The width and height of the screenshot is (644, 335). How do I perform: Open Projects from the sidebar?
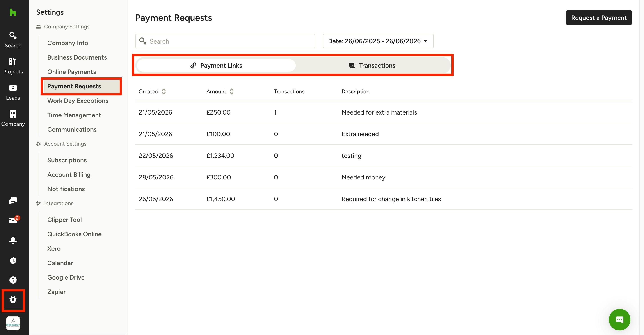pos(13,66)
